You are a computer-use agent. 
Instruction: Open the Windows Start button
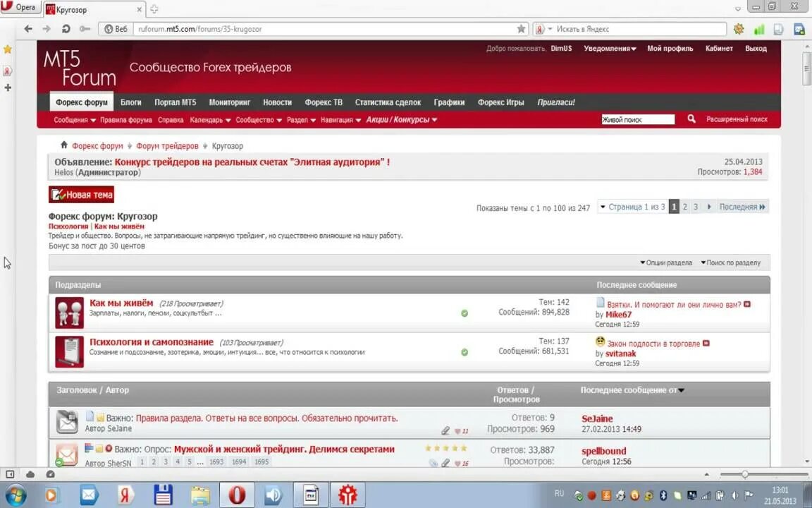(14, 495)
